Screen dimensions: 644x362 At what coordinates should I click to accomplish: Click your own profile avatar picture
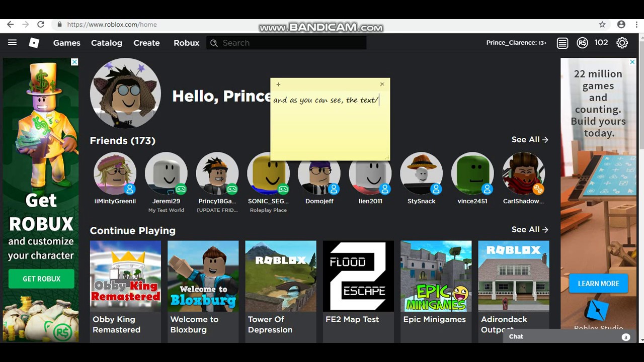tap(125, 94)
